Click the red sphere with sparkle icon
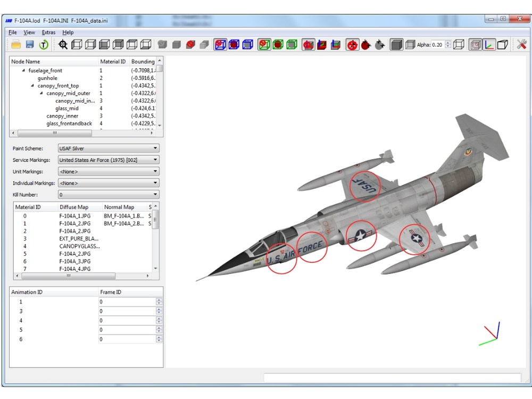The image size is (532, 399). coord(366,45)
